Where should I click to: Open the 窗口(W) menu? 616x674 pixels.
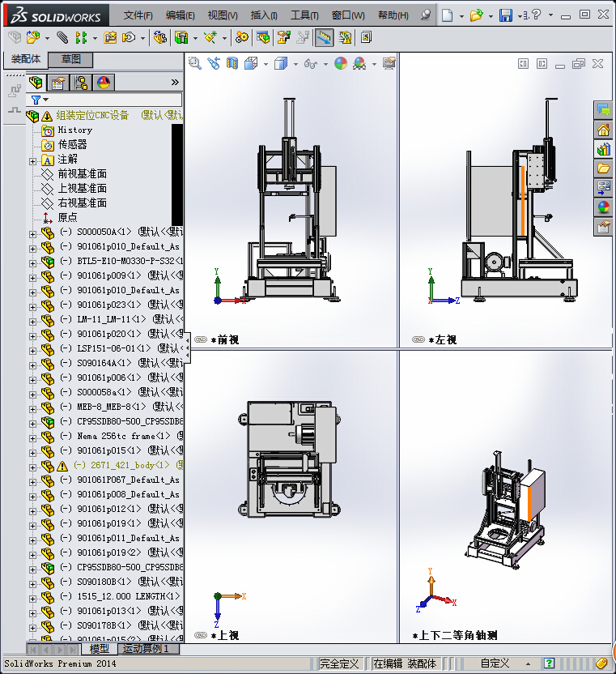click(348, 15)
